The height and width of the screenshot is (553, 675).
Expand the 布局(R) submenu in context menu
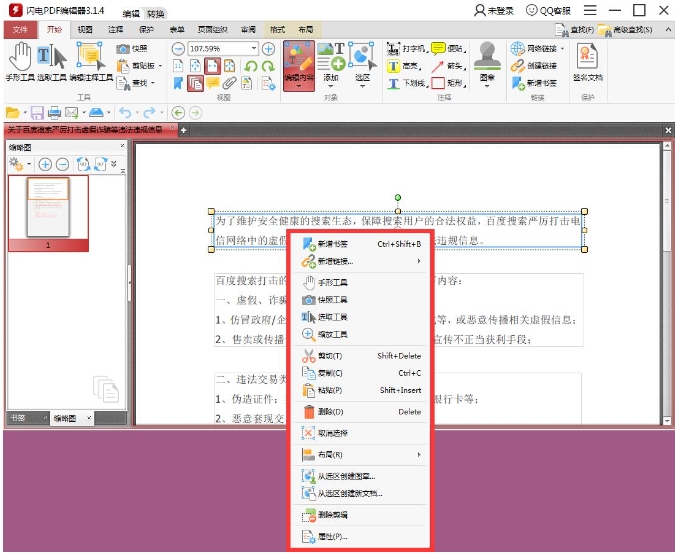[x=361, y=455]
